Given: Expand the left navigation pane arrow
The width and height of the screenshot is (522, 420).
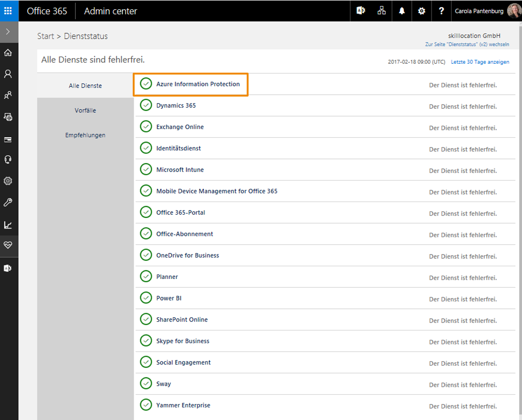Looking at the screenshot, I should click(x=8, y=32).
